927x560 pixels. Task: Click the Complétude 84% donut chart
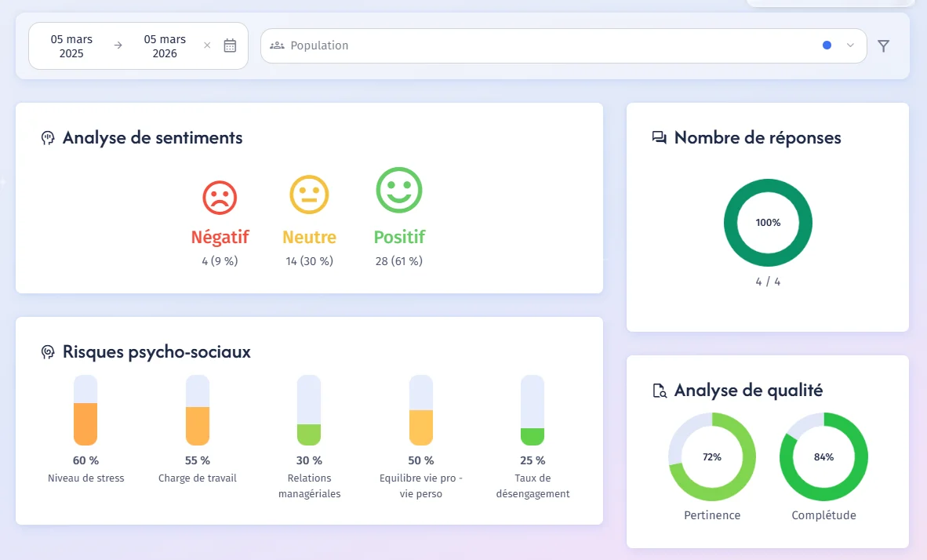tap(823, 457)
